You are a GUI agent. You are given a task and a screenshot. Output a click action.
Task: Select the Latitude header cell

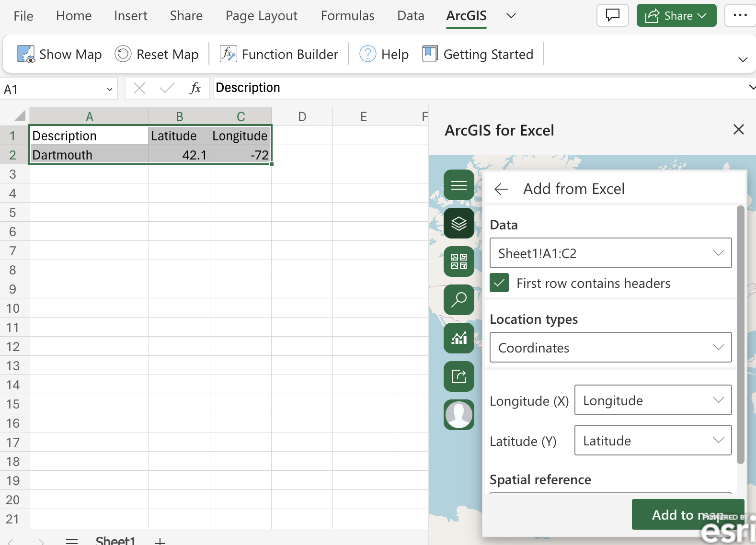(179, 136)
